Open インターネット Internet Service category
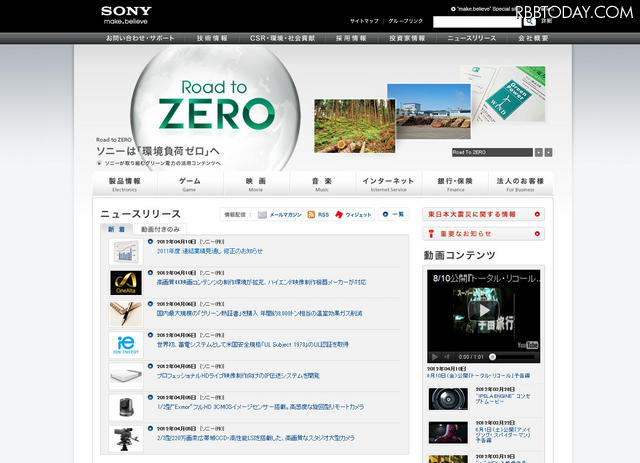This screenshot has width=640, height=463. click(388, 184)
